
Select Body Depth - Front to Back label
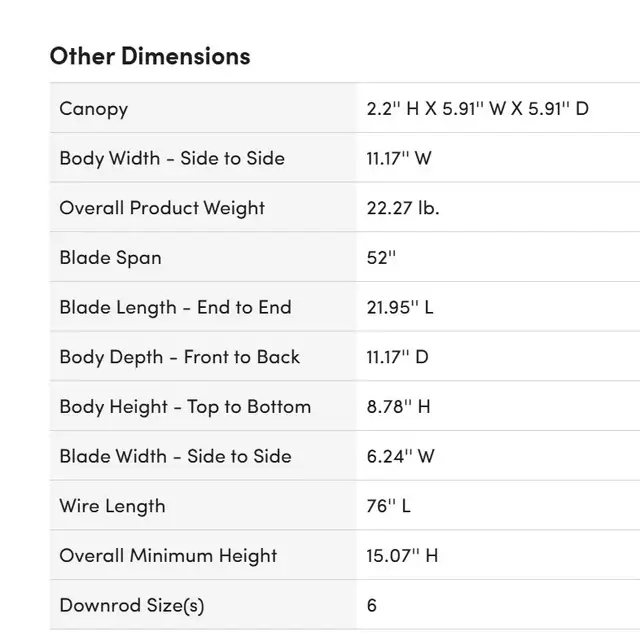[x=179, y=357]
